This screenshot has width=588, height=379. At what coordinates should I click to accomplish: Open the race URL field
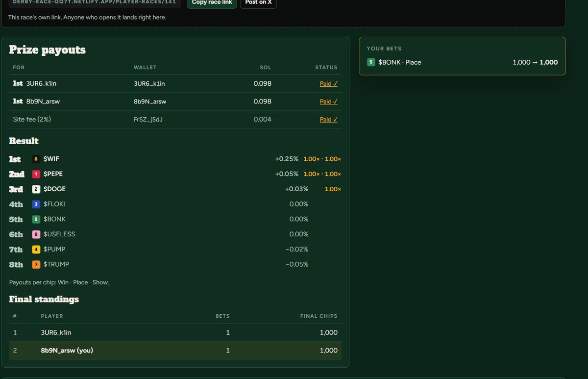click(95, 2)
